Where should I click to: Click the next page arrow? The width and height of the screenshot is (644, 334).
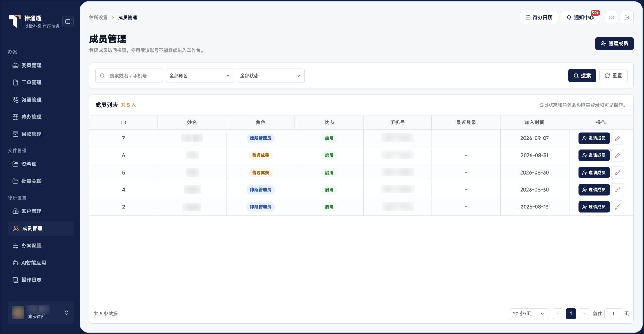coord(584,314)
